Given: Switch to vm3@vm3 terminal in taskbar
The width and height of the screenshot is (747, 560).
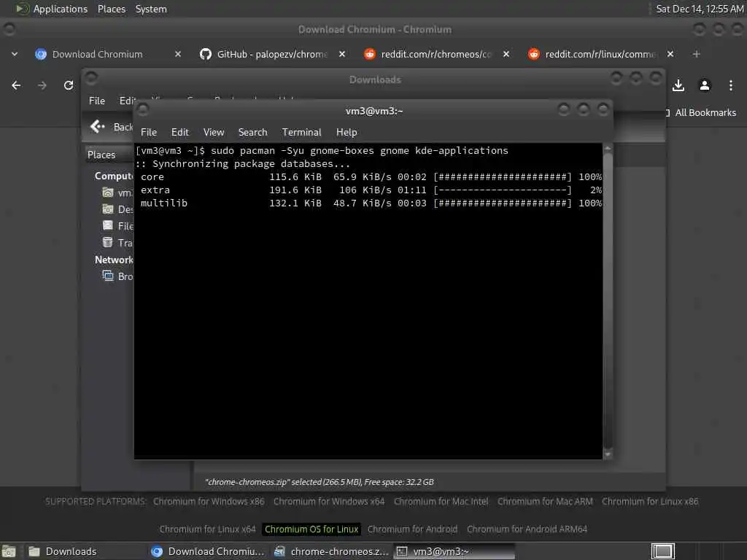Looking at the screenshot, I should 454,551.
